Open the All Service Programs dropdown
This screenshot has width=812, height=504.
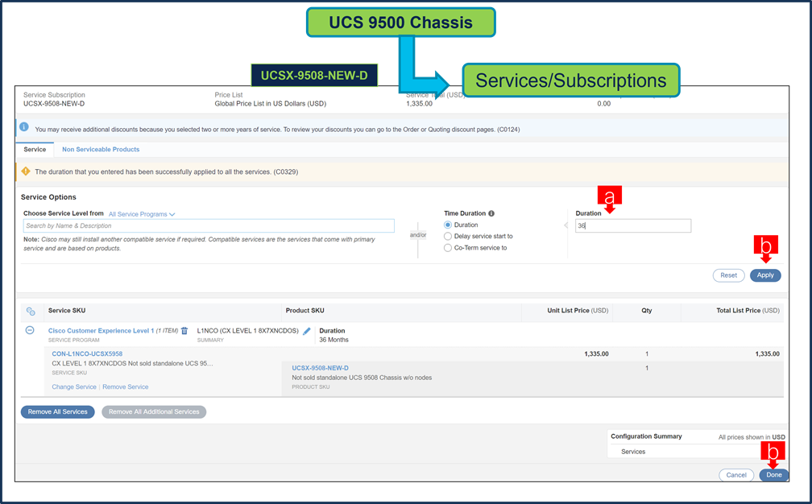tap(142, 213)
